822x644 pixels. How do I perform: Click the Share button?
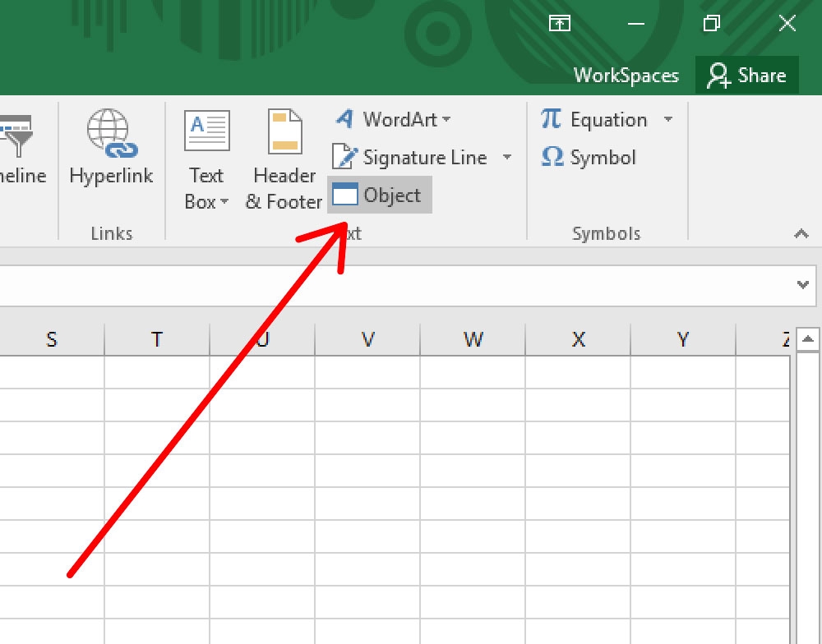tap(747, 75)
